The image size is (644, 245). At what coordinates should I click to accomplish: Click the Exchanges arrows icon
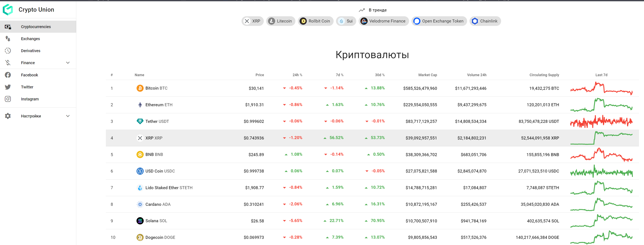coord(8,38)
